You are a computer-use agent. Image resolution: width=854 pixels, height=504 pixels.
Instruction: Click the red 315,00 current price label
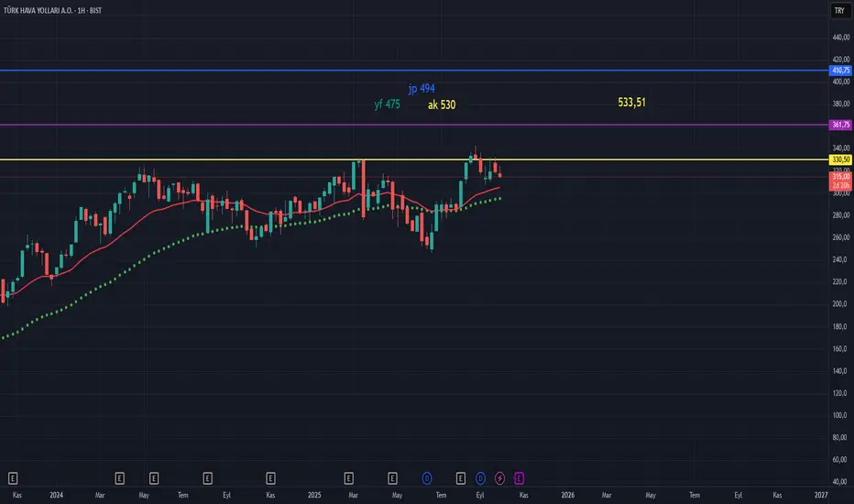click(840, 177)
